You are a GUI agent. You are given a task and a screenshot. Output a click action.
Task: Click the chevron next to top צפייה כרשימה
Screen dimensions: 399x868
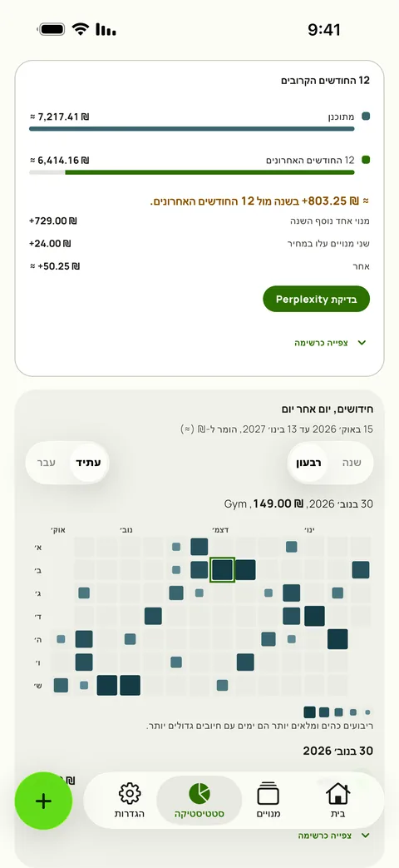362,343
